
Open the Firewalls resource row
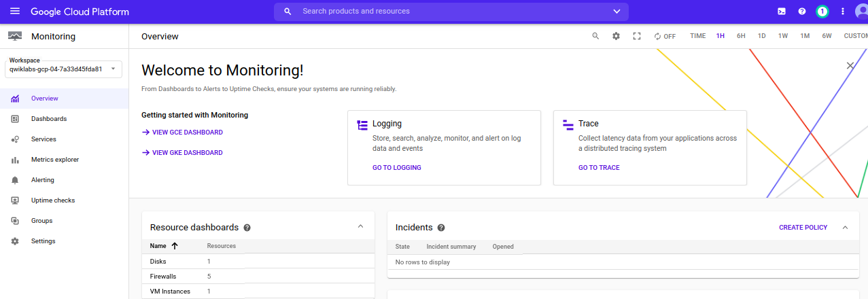[258, 277]
